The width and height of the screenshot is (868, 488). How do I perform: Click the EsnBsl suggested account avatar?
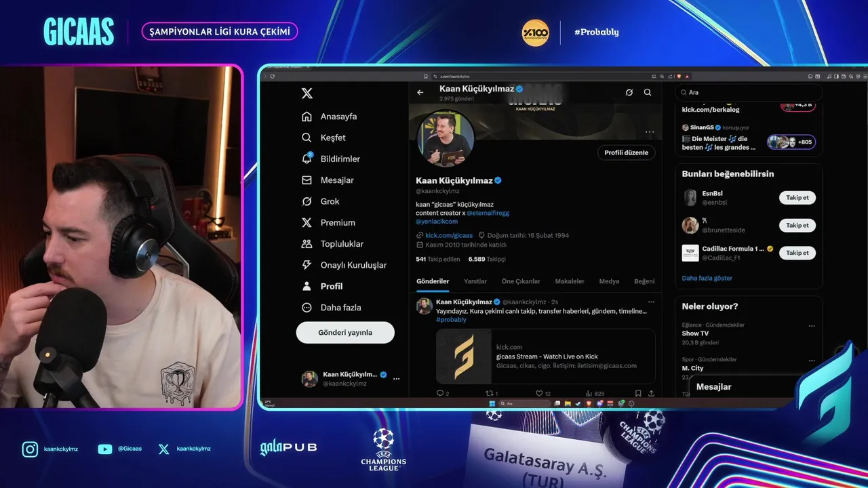click(x=690, y=198)
